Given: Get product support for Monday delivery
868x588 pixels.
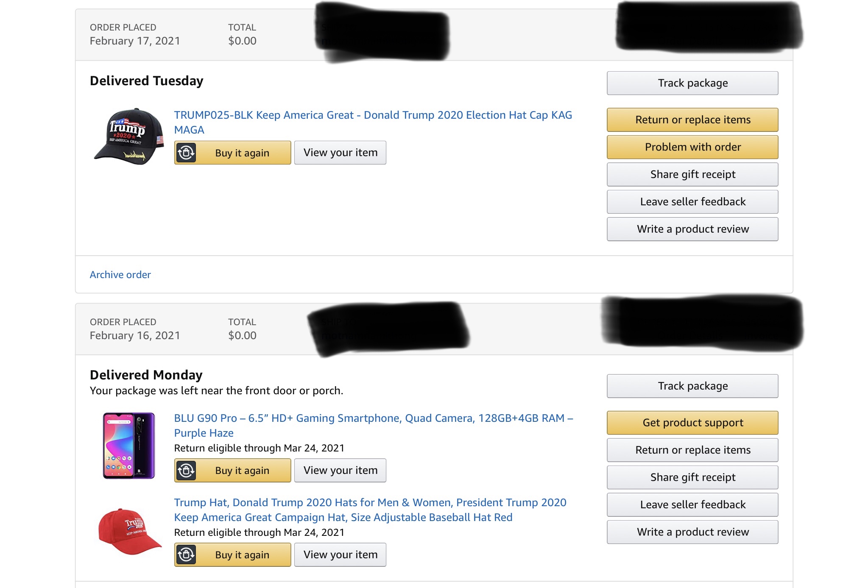Looking at the screenshot, I should [x=692, y=423].
